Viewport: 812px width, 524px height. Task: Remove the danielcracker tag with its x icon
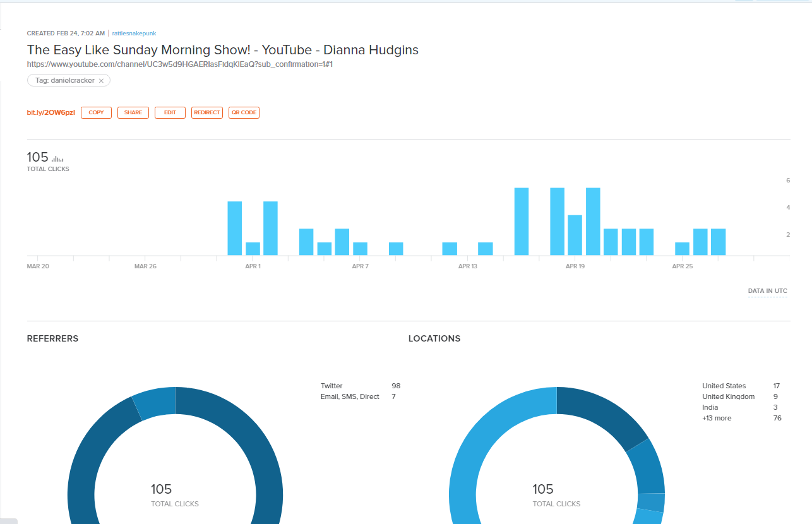click(101, 81)
